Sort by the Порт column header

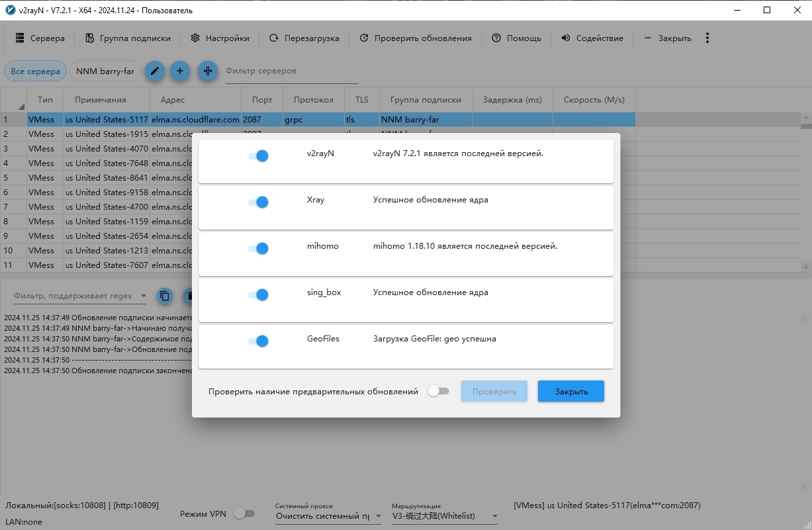click(x=262, y=100)
